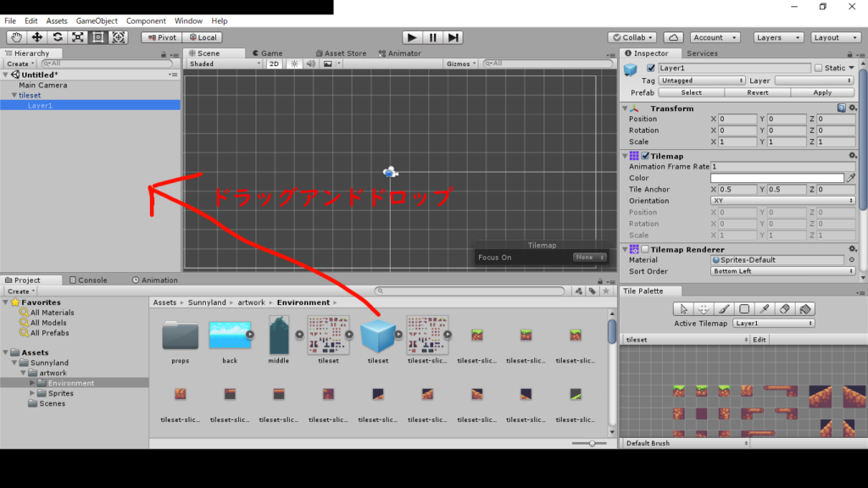Viewport: 868px width, 488px height.
Task: Select the Eraser tool in Tile Palette
Action: 785,309
